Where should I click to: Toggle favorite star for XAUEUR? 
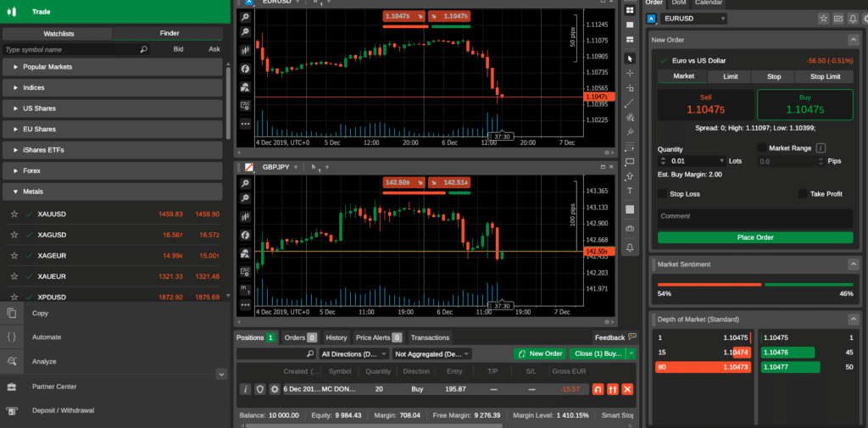(x=14, y=276)
